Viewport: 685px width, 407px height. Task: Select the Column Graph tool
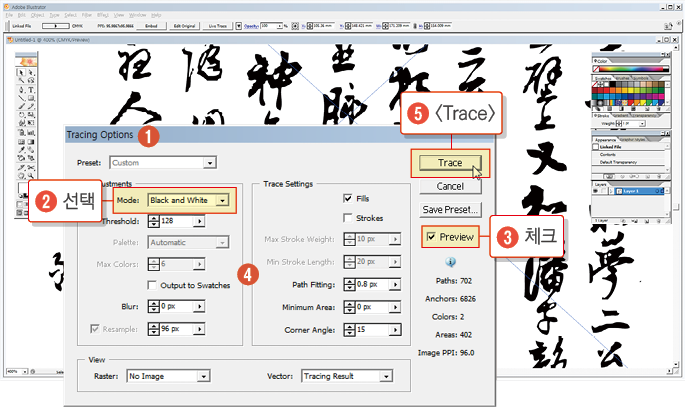[x=31, y=132]
